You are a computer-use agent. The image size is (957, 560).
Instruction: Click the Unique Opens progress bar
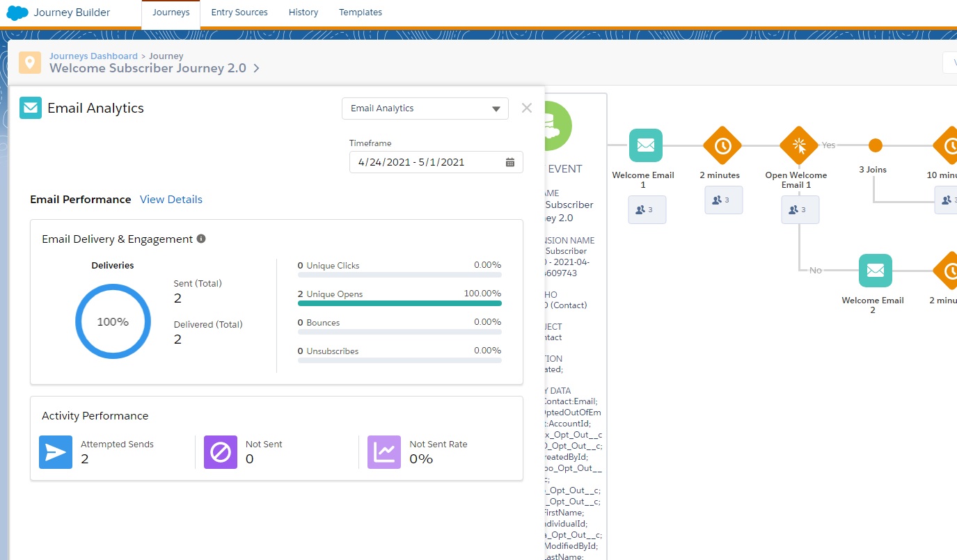tap(400, 303)
